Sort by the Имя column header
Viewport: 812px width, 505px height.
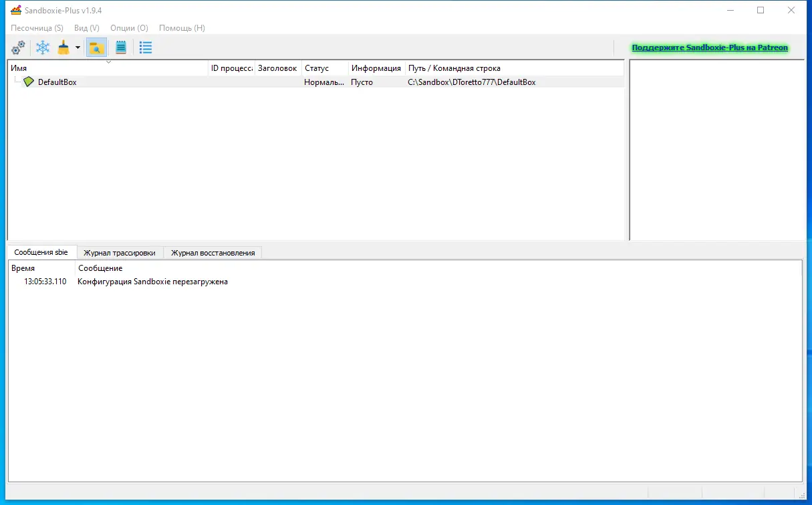pos(108,68)
